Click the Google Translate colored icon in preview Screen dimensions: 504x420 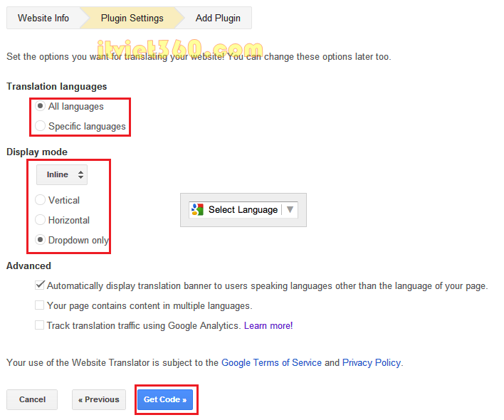197,209
